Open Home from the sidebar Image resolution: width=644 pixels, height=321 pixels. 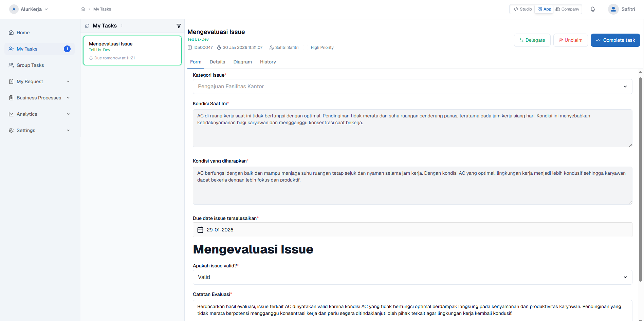tap(23, 33)
